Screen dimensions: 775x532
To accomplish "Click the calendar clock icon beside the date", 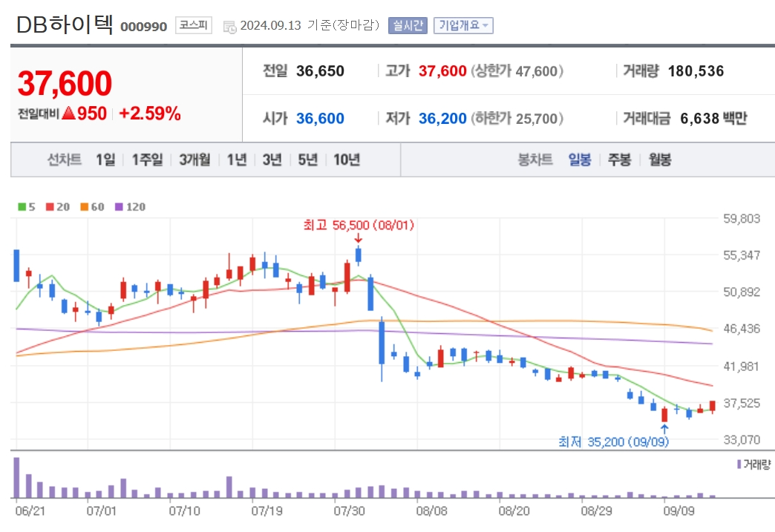I will click(230, 27).
